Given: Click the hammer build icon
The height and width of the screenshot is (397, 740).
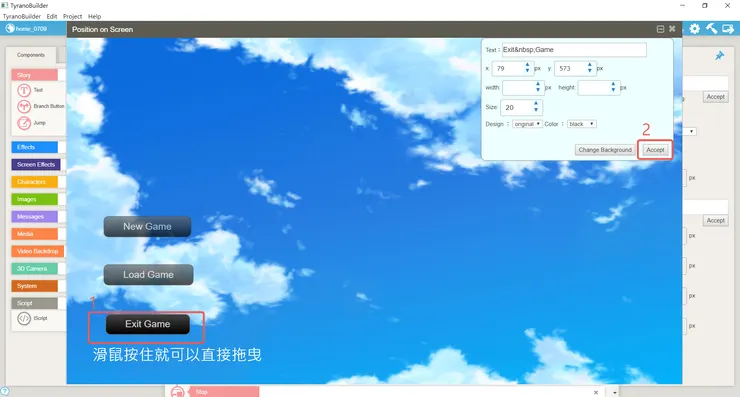Looking at the screenshot, I should click(x=711, y=28).
